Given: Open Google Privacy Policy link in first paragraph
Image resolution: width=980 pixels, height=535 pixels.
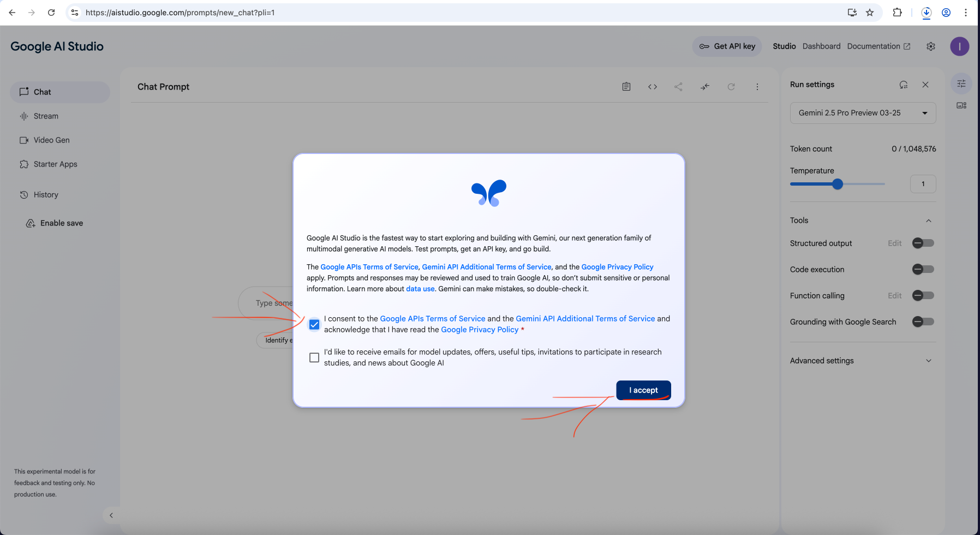Looking at the screenshot, I should 617,267.
